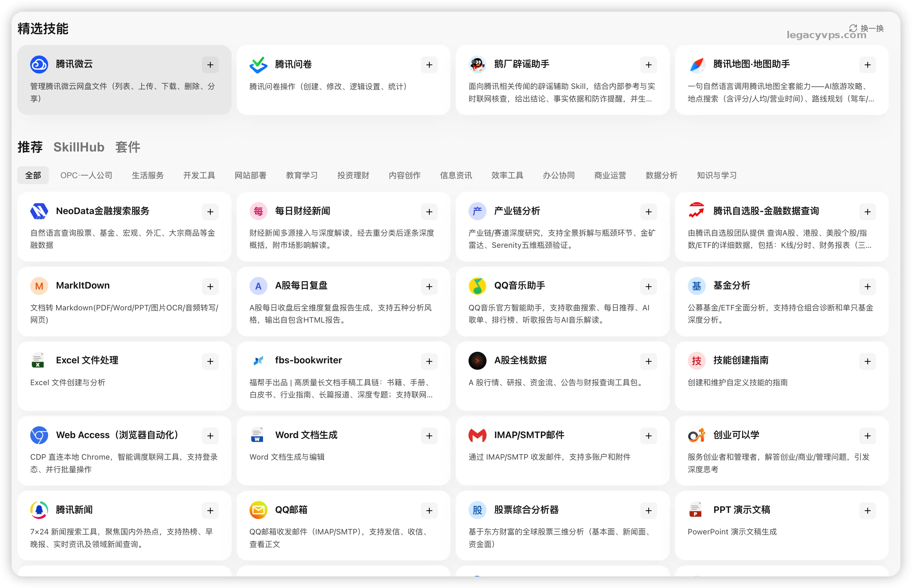The image size is (912, 588).
Task: Open the 腾讯问卷 checkmark icon
Action: [x=258, y=65]
